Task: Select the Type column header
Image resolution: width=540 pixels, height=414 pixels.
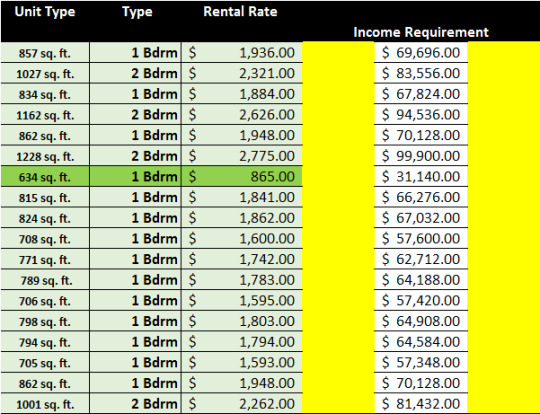Action: point(137,12)
